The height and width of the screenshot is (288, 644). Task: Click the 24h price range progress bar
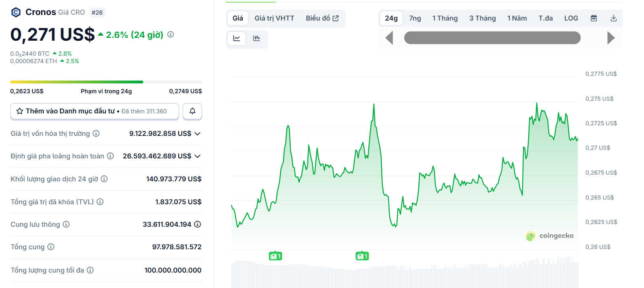pos(106,82)
